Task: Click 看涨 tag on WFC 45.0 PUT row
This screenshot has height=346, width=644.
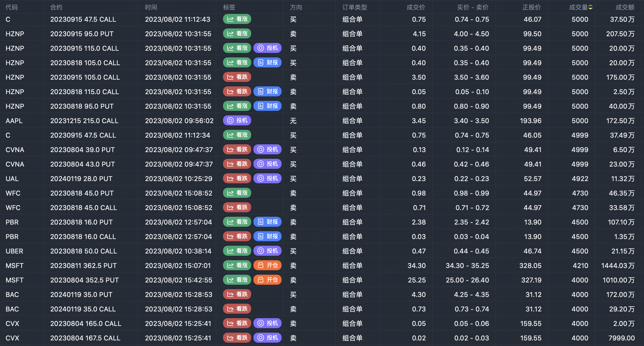Action: click(x=237, y=193)
